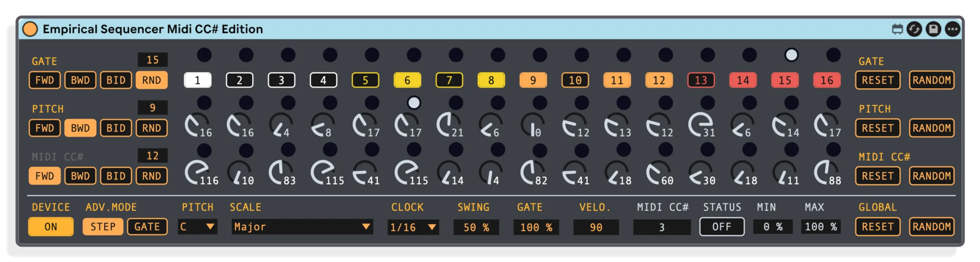Viewport: 980px width, 262px height.
Task: Set PITCH direction to BWD
Action: click(x=80, y=128)
